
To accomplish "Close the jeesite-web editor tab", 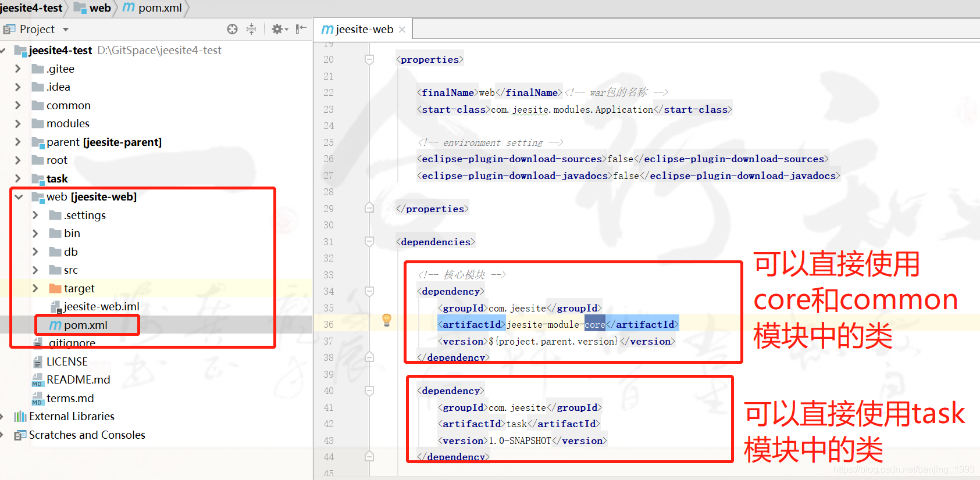I will tap(402, 30).
